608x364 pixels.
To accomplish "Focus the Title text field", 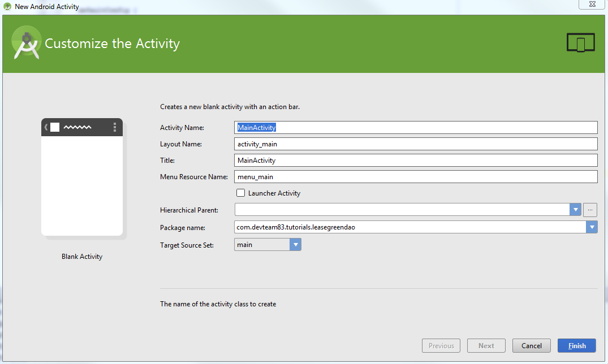I will click(x=416, y=160).
